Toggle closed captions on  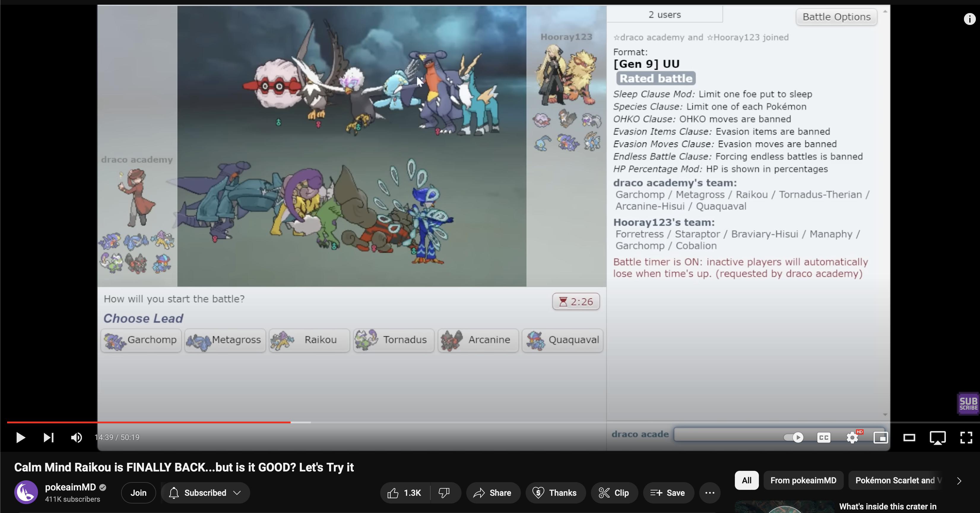[824, 438]
